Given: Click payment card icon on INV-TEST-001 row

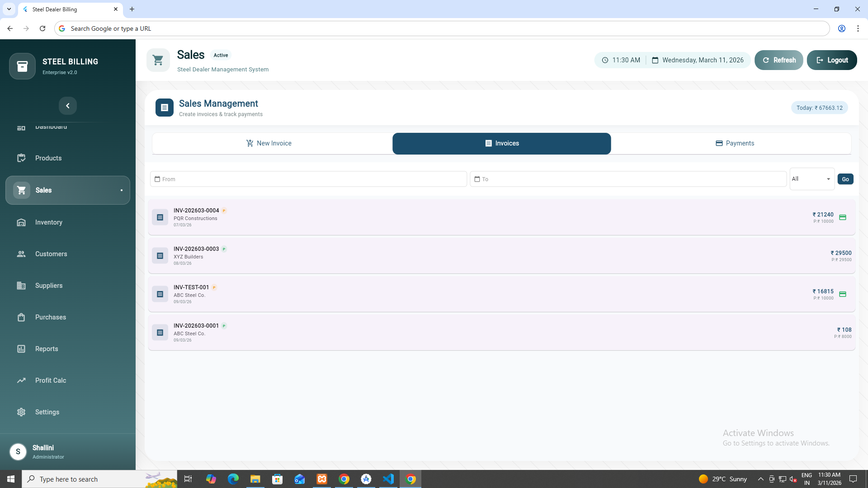Looking at the screenshot, I should [843, 294].
